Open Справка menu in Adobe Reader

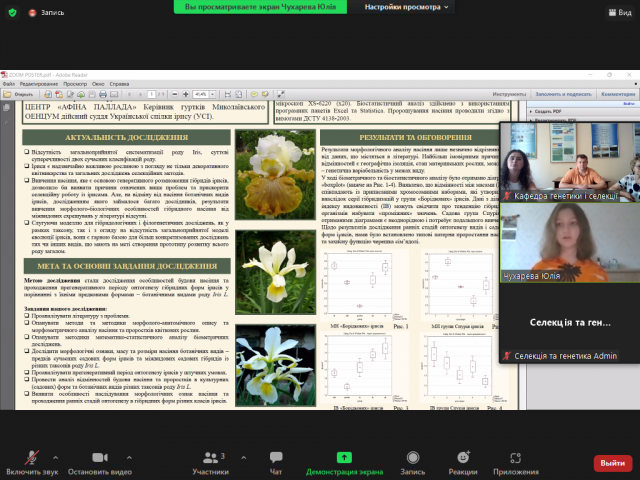[119, 84]
